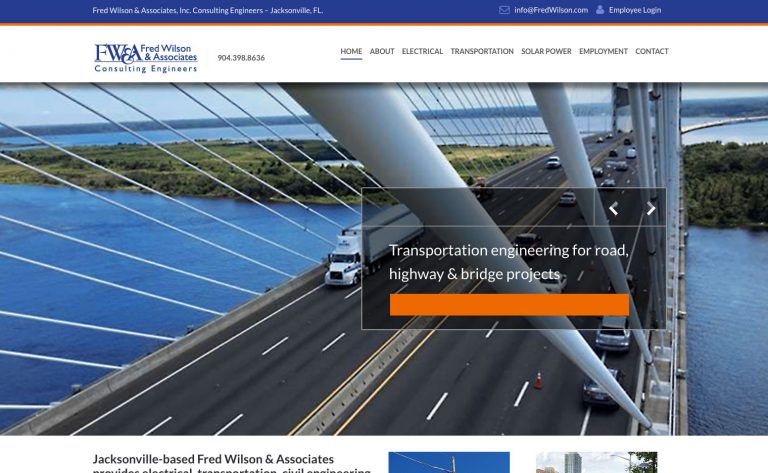Screen dimensions: 768x473
Task: Click the FW&A Consulting Engineers logo
Action: tap(146, 58)
